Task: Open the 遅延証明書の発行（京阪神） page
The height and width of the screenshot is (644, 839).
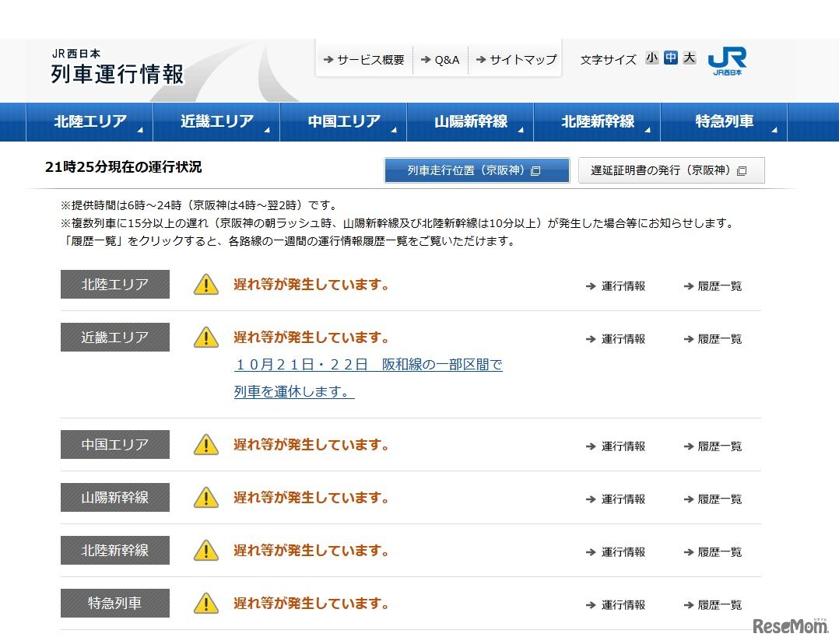Action: (671, 170)
